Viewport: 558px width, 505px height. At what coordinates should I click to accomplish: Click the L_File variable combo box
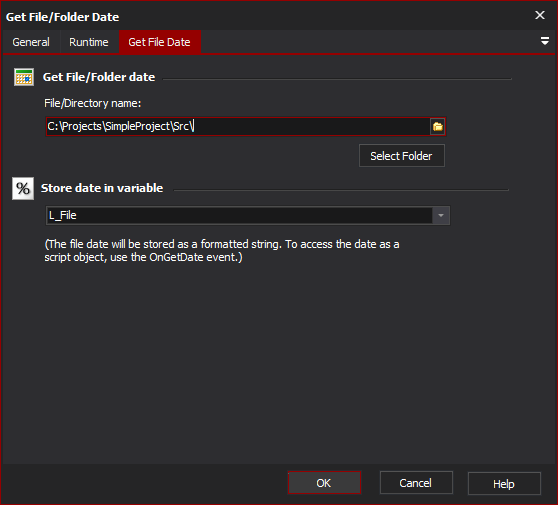coord(248,215)
